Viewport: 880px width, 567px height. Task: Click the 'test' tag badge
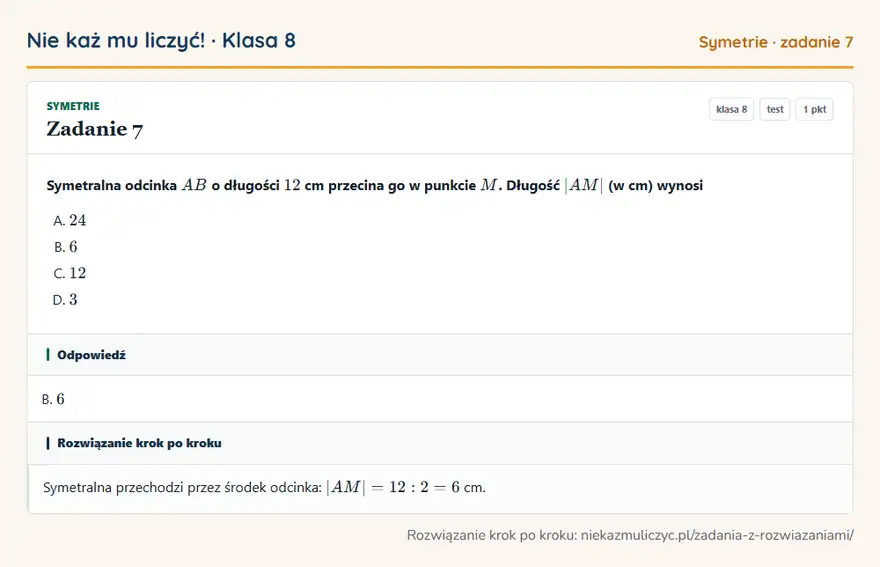pyautogui.click(x=774, y=109)
